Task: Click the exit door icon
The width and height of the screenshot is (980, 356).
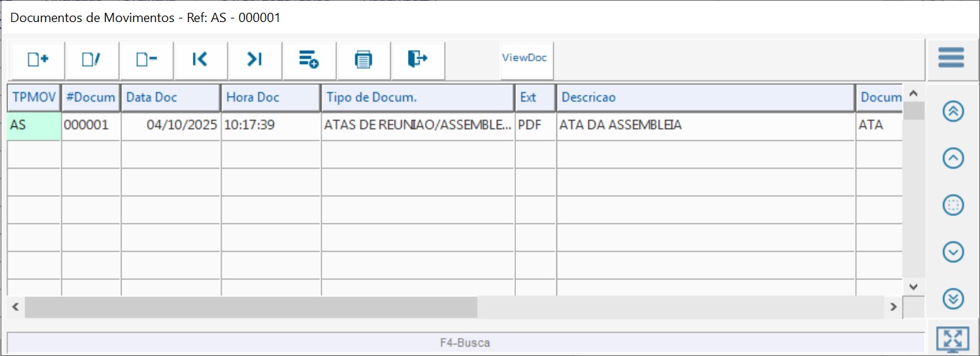Action: pyautogui.click(x=417, y=60)
